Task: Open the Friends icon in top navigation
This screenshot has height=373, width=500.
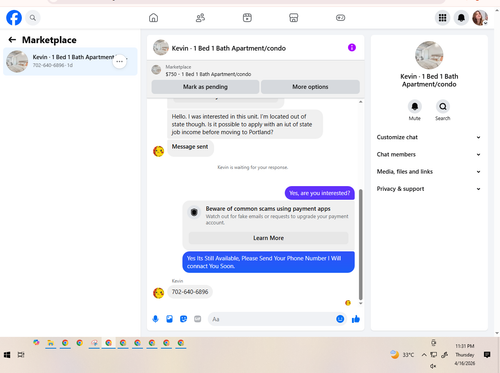Action: click(200, 18)
